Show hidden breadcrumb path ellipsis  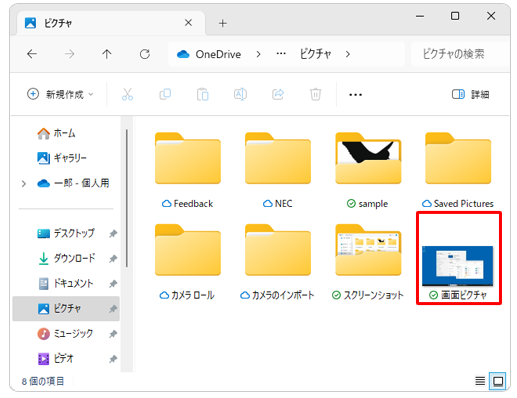(x=281, y=54)
